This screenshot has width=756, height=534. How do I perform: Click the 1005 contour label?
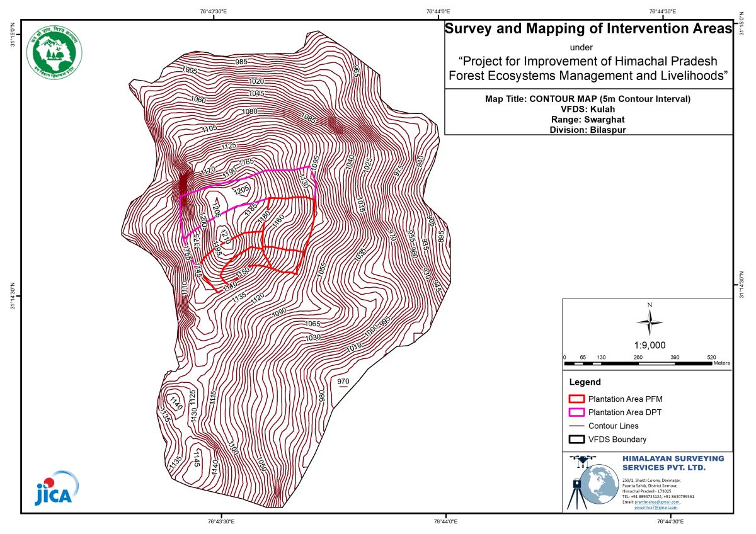click(189, 70)
